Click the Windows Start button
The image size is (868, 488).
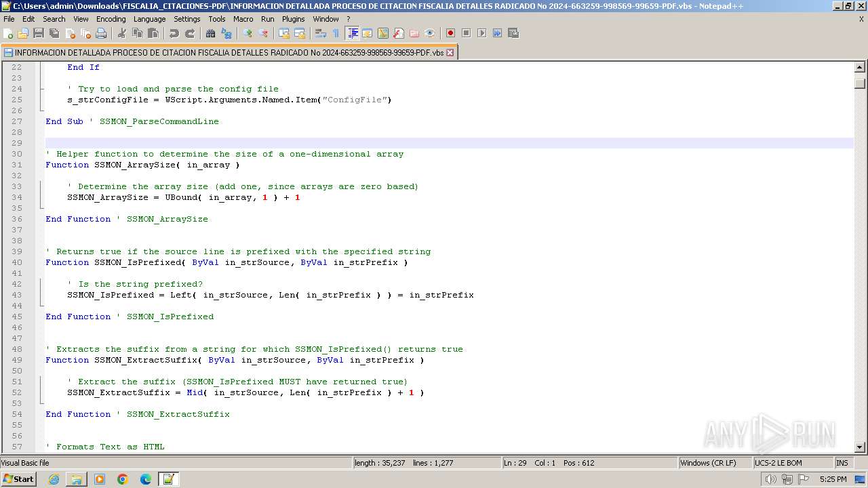pyautogui.click(x=19, y=479)
